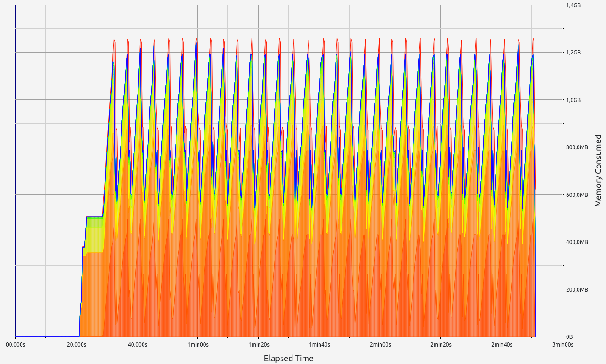Select the 1,4GB top y-axis label
606x364 pixels.
pos(574,5)
